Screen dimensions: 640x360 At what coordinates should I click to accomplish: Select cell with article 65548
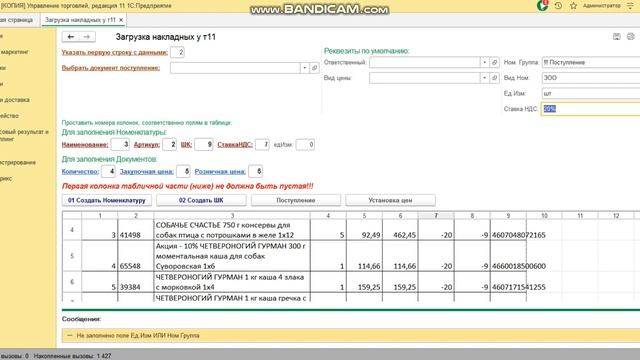pos(136,256)
